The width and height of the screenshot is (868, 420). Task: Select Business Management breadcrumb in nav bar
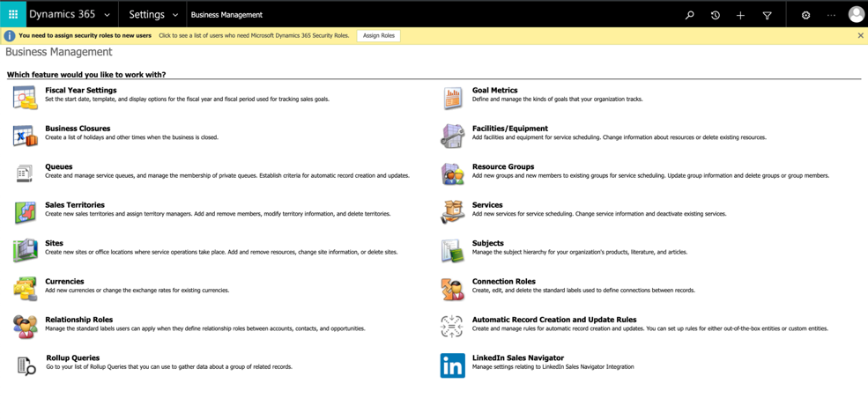point(227,15)
